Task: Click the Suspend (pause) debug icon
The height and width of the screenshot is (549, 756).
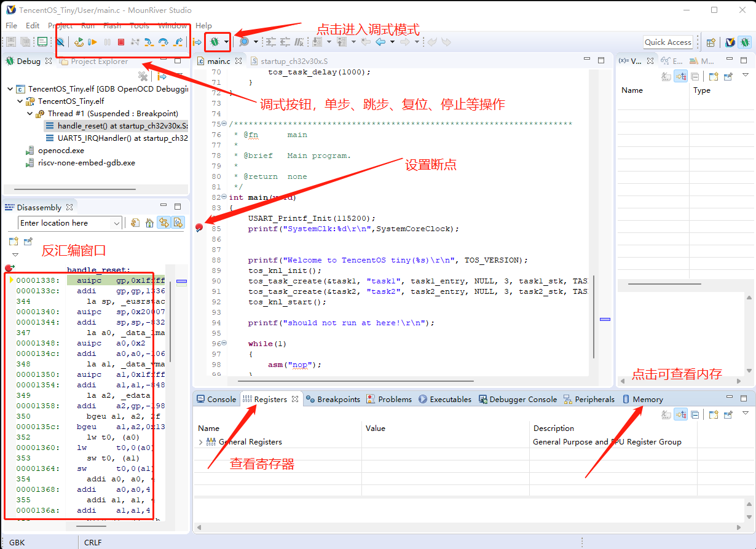Action: [x=108, y=42]
